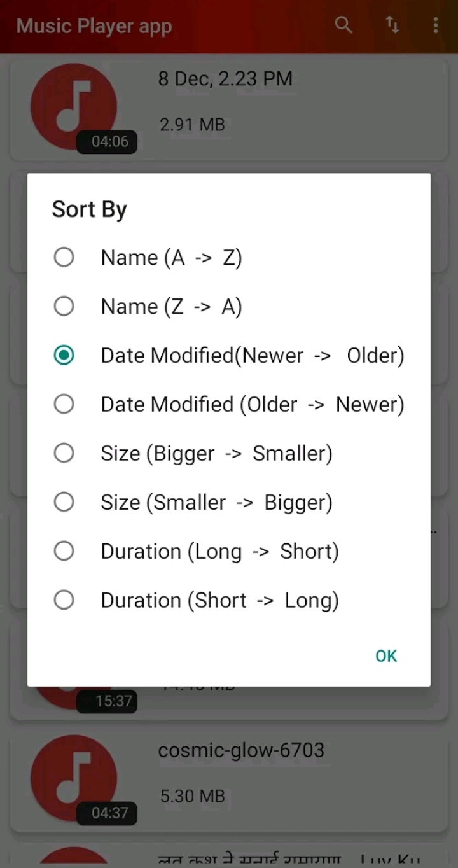
Task: Open the cosmic-glow-6703 track title
Action: [241, 750]
